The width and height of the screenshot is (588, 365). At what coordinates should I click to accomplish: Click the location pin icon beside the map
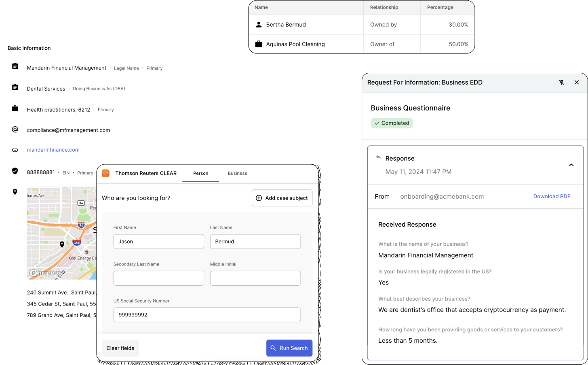point(15,192)
